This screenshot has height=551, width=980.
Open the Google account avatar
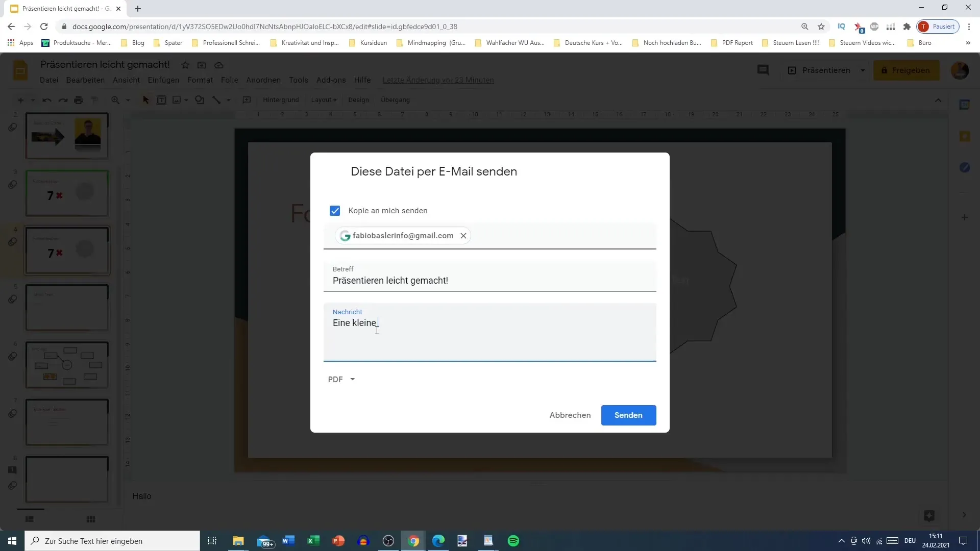click(x=960, y=70)
